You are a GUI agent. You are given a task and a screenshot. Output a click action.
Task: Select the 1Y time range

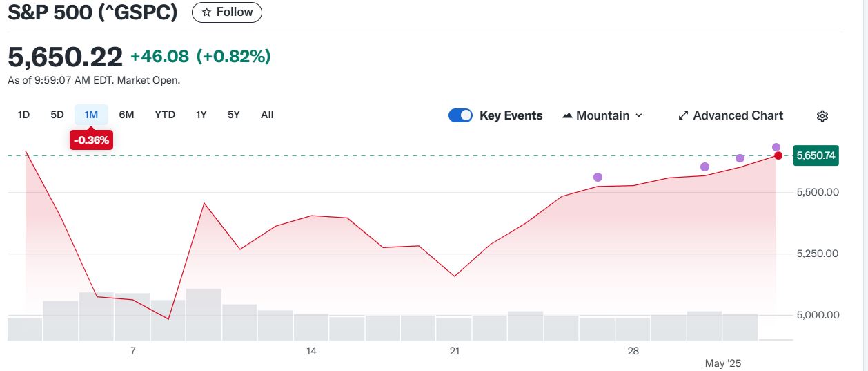(201, 115)
